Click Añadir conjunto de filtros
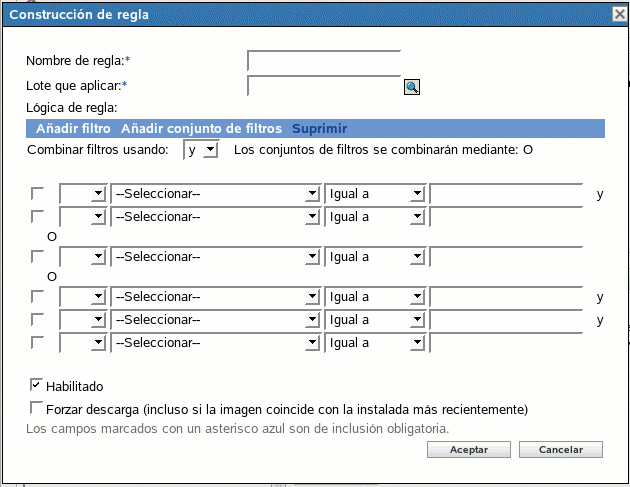Image resolution: width=630 pixels, height=487 pixels. click(x=201, y=129)
